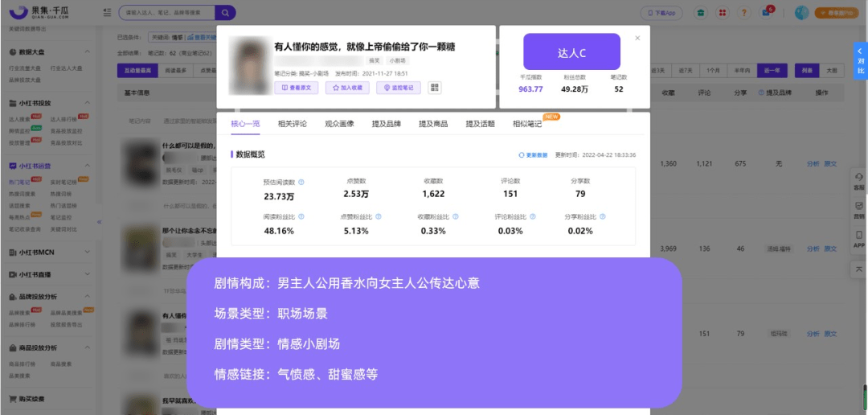
Task: Switch to 列表 list view
Action: pyautogui.click(x=807, y=70)
